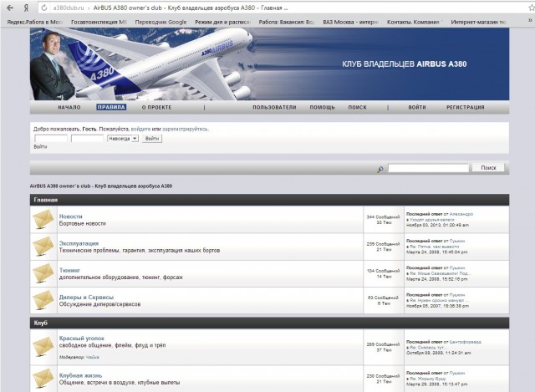The image size is (535, 392).
Task: Open Госавтоинспекция bookmark
Action: [99, 22]
